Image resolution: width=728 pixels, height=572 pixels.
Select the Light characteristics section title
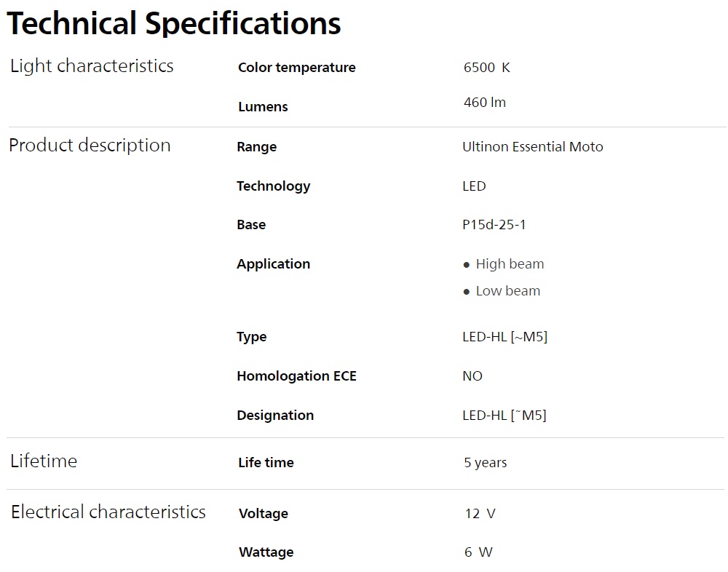(92, 66)
